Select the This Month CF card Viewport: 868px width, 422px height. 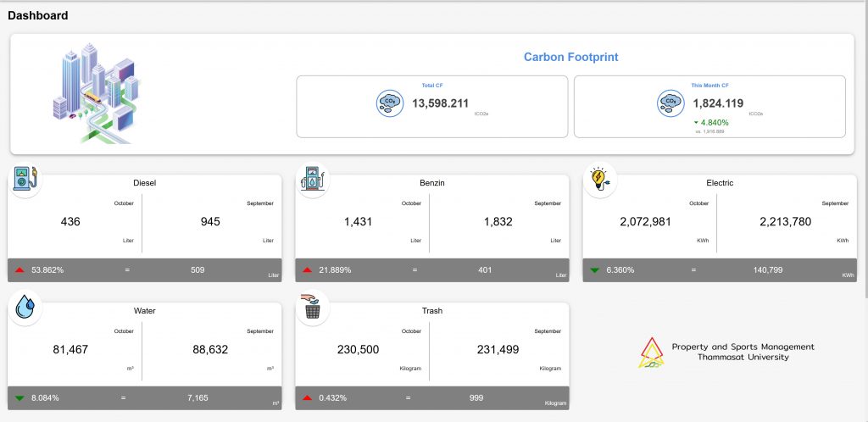709,106
